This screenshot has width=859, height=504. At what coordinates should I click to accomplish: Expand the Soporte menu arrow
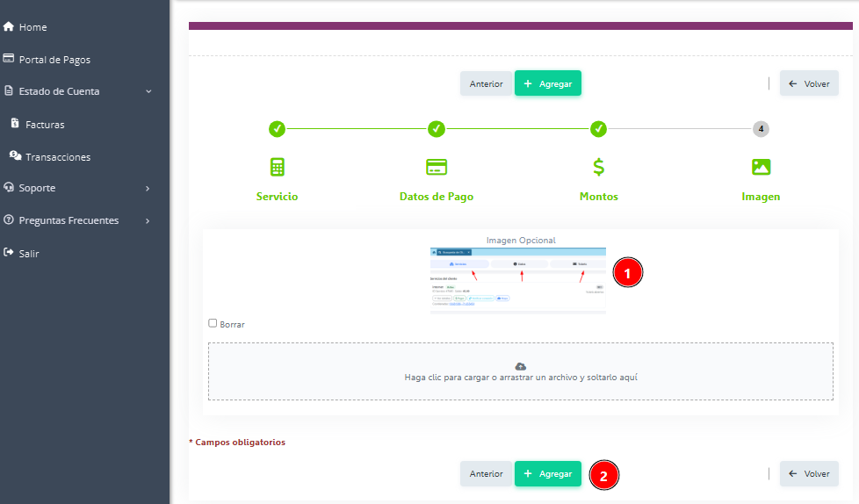pyautogui.click(x=148, y=188)
